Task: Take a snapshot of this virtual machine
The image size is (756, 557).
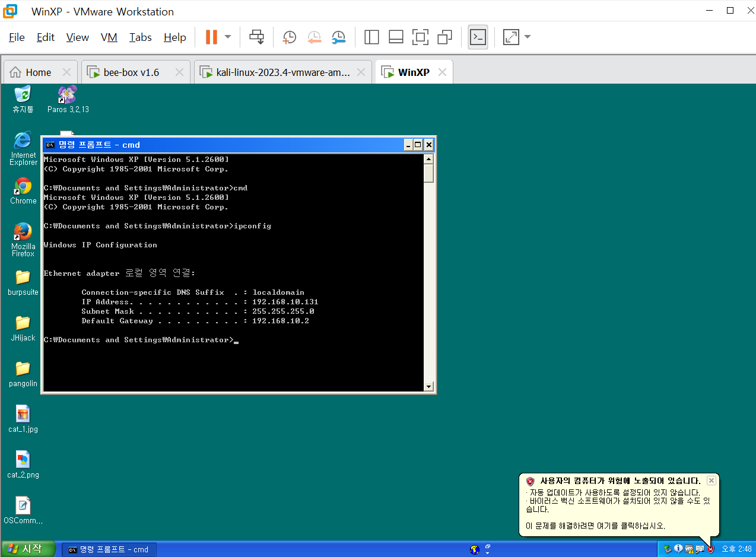Action: 289,37
